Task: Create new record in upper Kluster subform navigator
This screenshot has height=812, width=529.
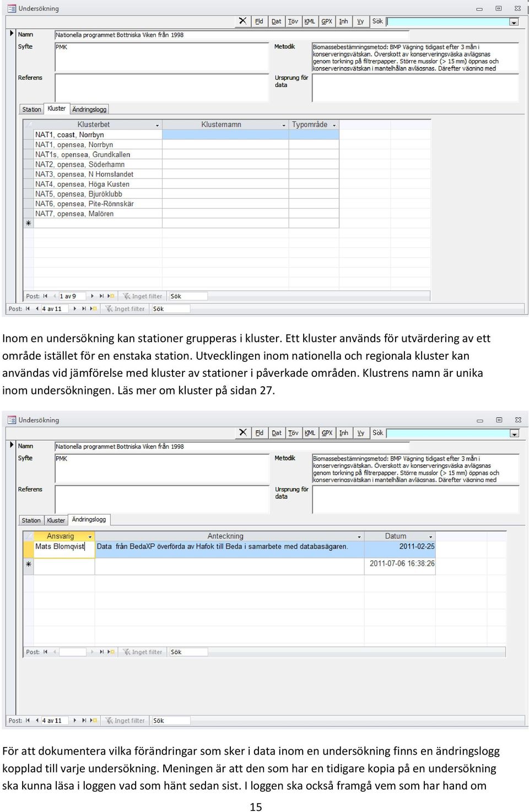Action: point(111,296)
